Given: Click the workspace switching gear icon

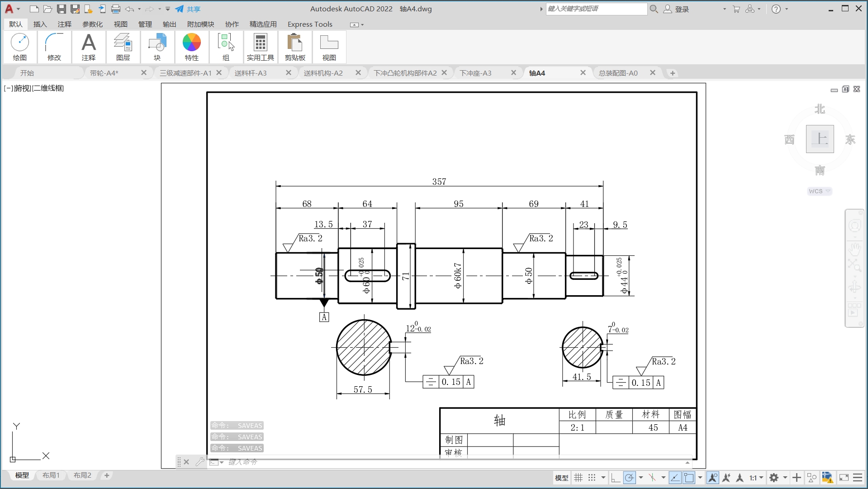Looking at the screenshot, I should pyautogui.click(x=774, y=478).
